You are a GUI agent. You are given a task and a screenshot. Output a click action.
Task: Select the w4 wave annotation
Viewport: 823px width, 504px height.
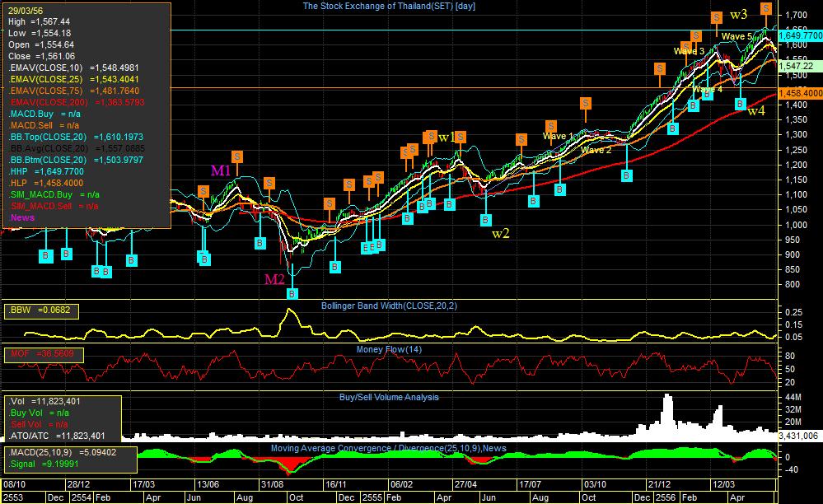[755, 110]
